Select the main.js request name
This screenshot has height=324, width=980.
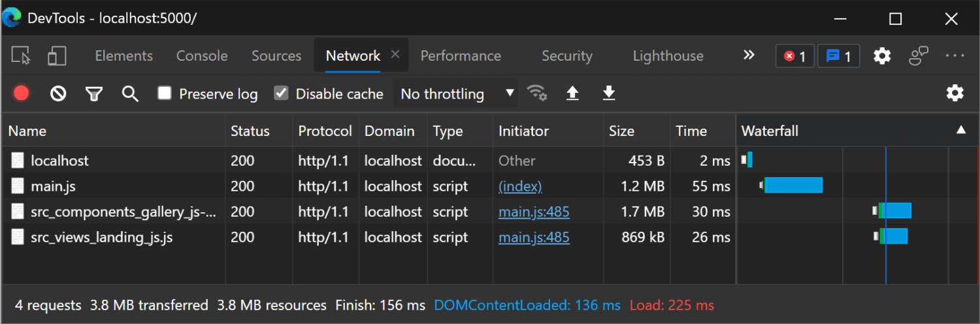(53, 186)
